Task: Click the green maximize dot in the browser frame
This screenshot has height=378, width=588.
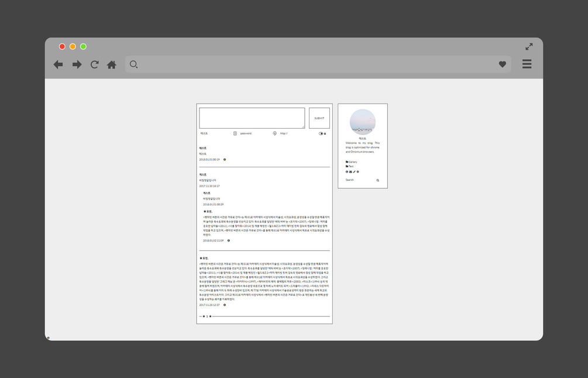Action: click(x=83, y=46)
